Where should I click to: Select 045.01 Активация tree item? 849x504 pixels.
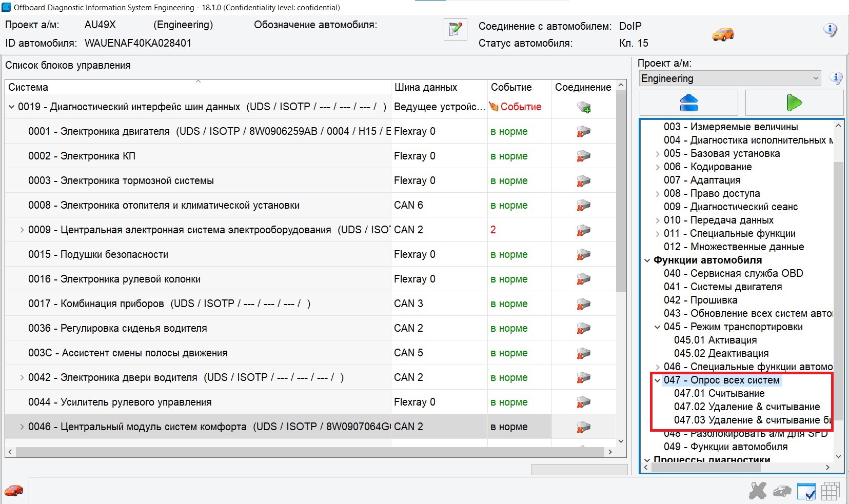click(715, 340)
